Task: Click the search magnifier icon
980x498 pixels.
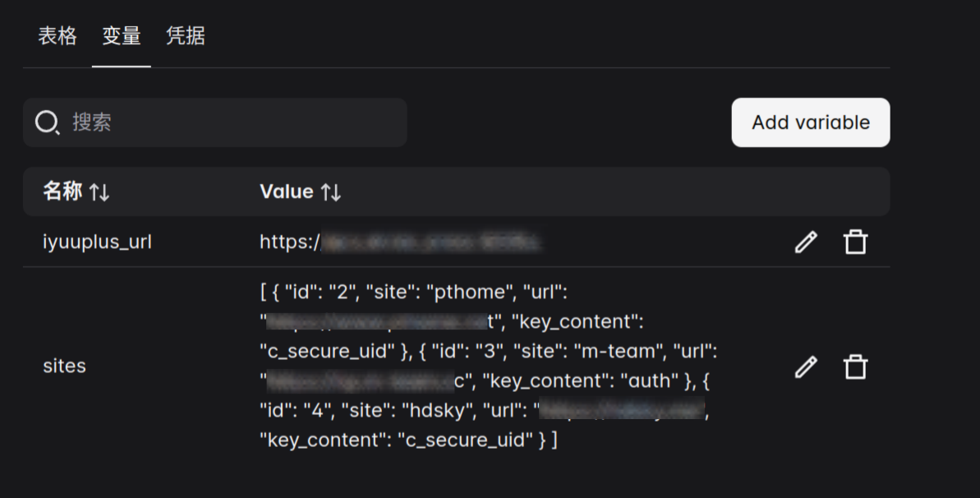Action: click(47, 122)
